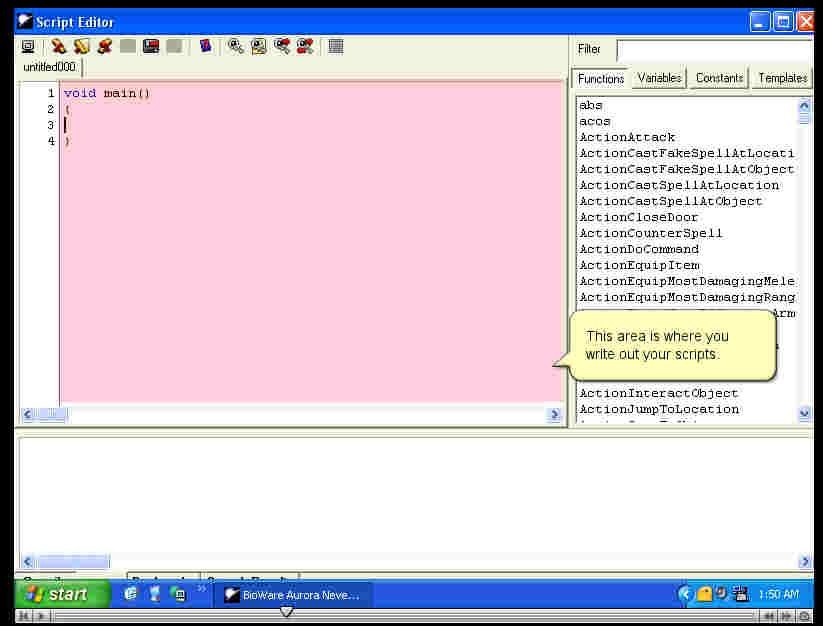
Task: Open the Constants tab
Action: (x=719, y=78)
